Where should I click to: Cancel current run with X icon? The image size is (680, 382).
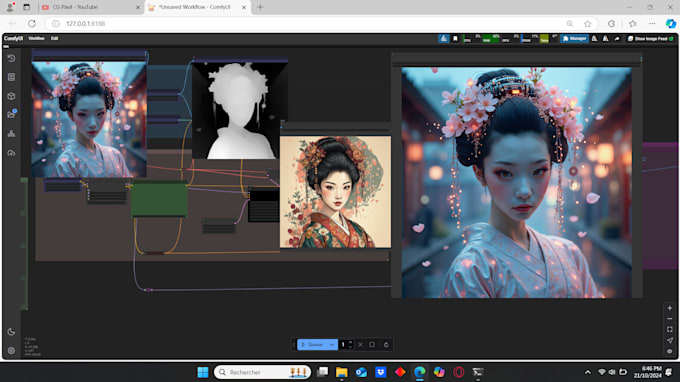click(x=360, y=345)
